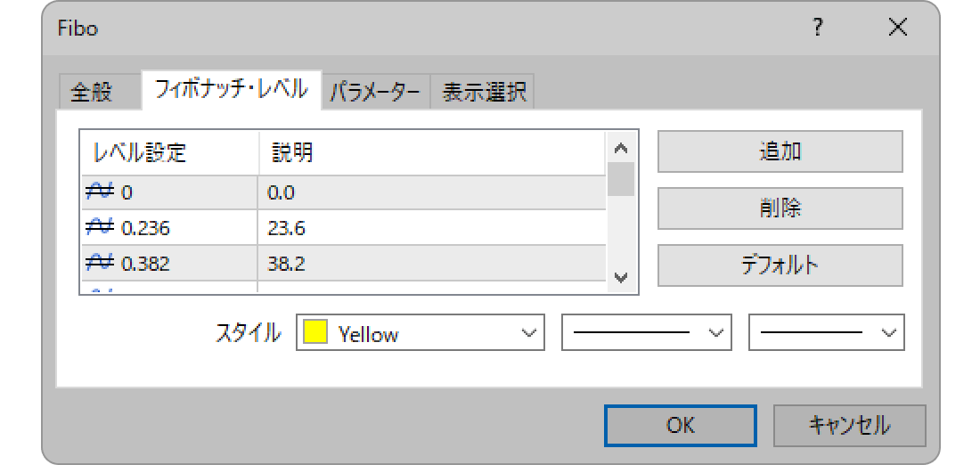980x465 pixels.
Task: Click the yellow color swatch
Action: (x=315, y=332)
